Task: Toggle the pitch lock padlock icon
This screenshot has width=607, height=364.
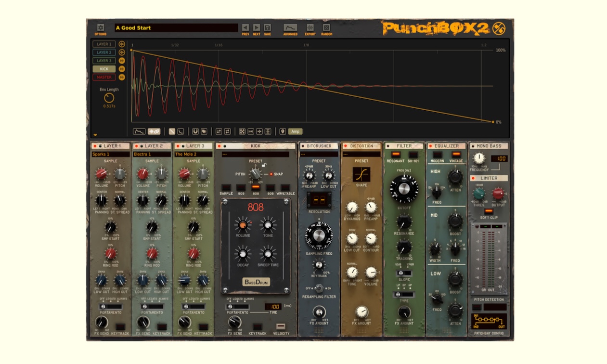Action: [264, 166]
